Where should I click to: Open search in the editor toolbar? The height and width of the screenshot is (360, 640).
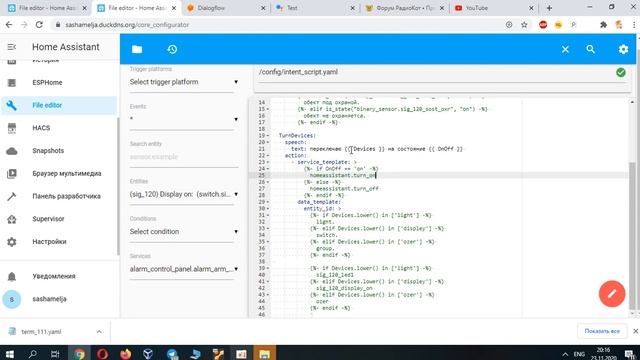tap(591, 49)
